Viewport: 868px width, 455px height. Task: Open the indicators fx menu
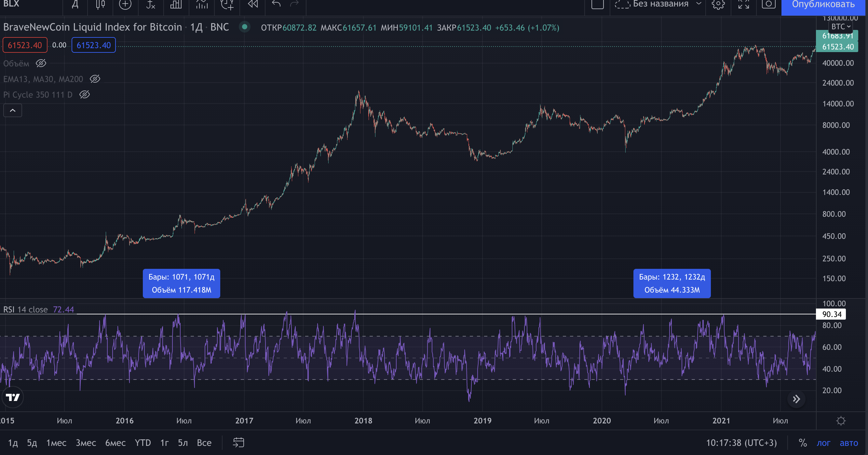[x=151, y=4]
